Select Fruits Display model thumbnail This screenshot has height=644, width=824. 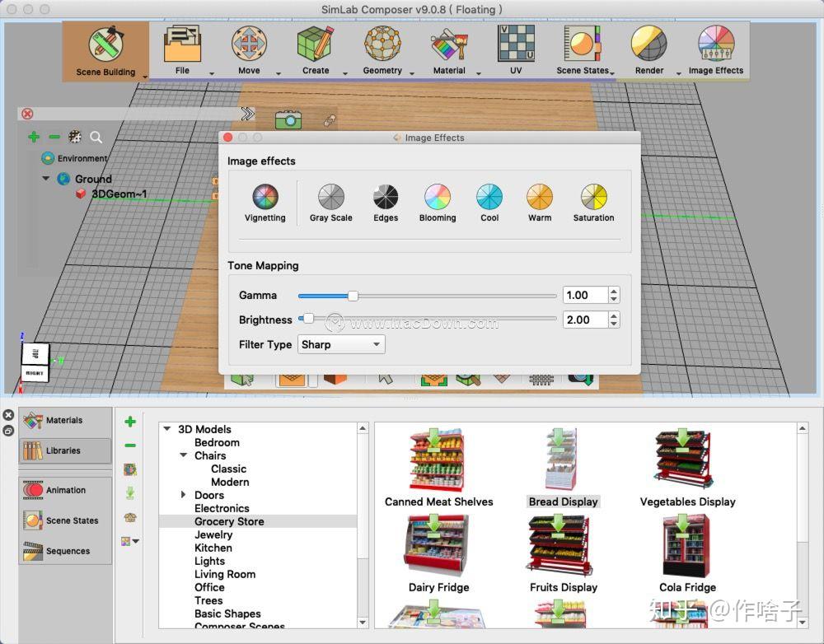tap(560, 545)
